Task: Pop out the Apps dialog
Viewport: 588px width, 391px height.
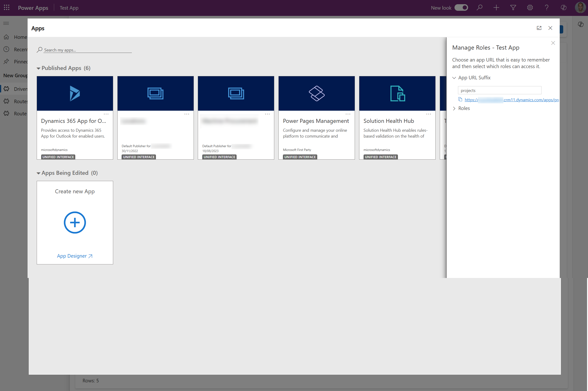Action: [x=539, y=28]
